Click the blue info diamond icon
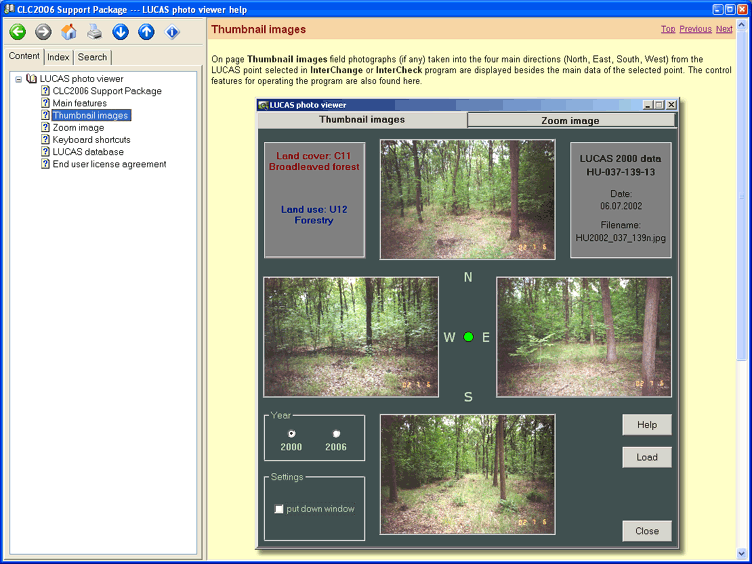The image size is (752, 564). tap(173, 32)
